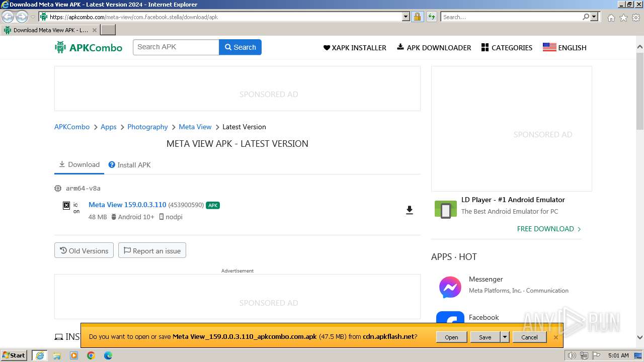Click the Apps breadcrumb link
Viewport: 644px width, 362px height.
(108, 127)
